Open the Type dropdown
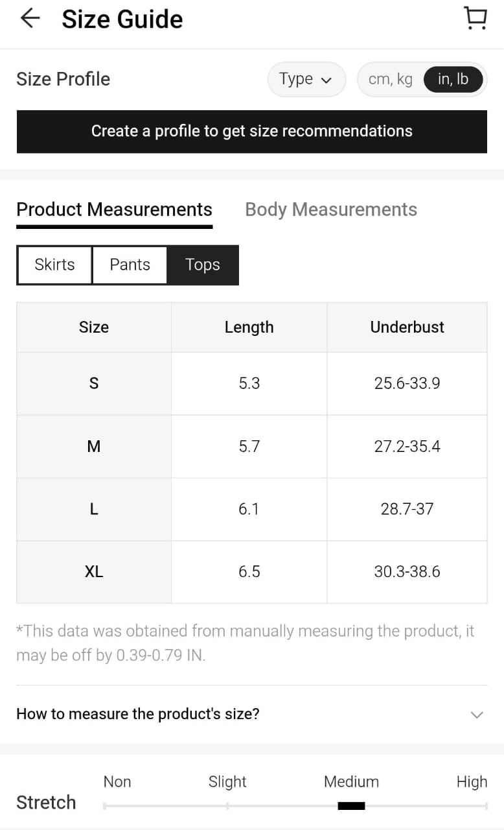This screenshot has height=830, width=504. coord(306,79)
